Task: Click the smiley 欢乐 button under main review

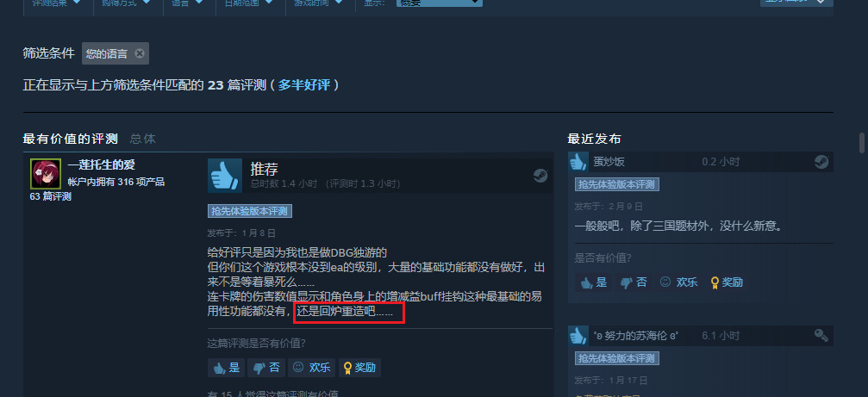Action: pos(311,367)
